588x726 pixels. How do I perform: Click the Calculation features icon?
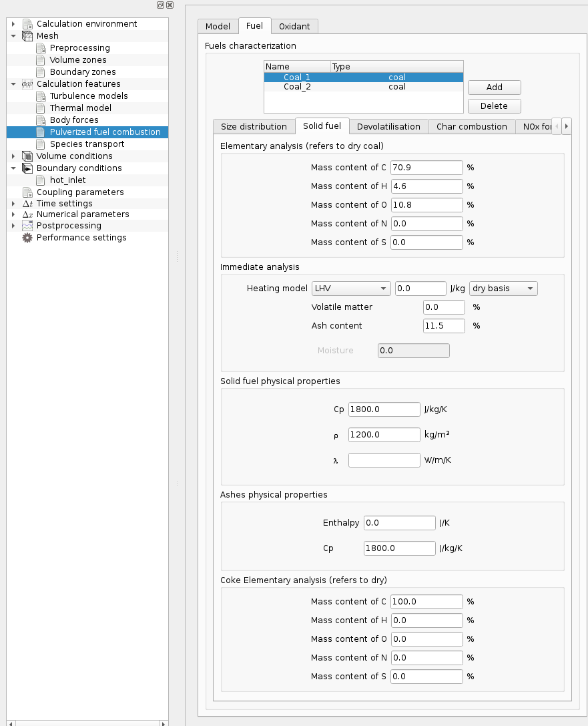point(27,83)
